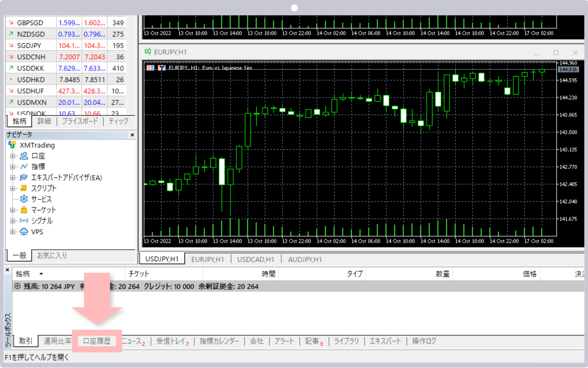Select the VPS cloud icon
588x368 pixels.
pos(24,232)
